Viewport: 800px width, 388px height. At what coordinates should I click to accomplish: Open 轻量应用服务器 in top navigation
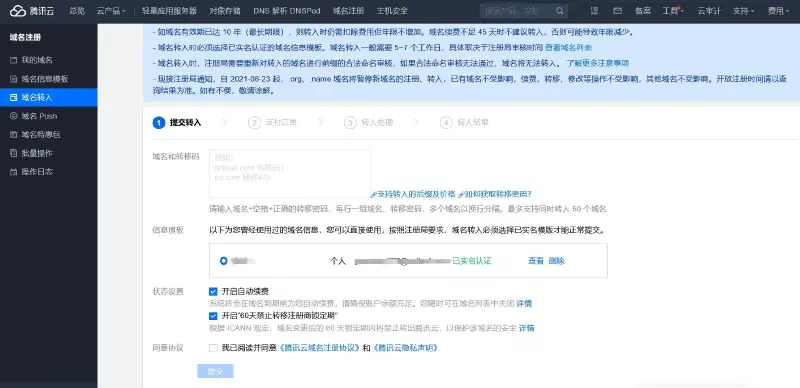click(x=169, y=11)
